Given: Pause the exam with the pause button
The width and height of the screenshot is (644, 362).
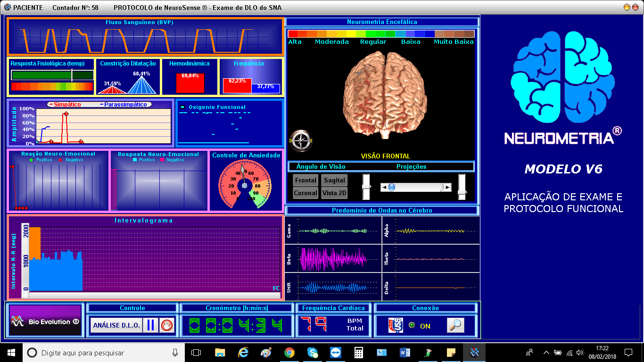Looking at the screenshot, I should (x=150, y=325).
